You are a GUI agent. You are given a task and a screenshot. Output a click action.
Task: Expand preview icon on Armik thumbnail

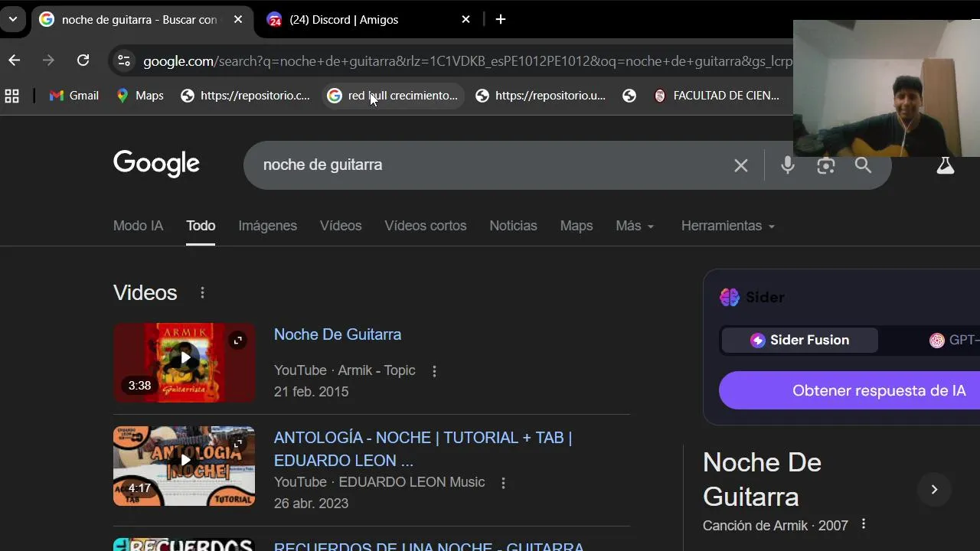pos(237,341)
